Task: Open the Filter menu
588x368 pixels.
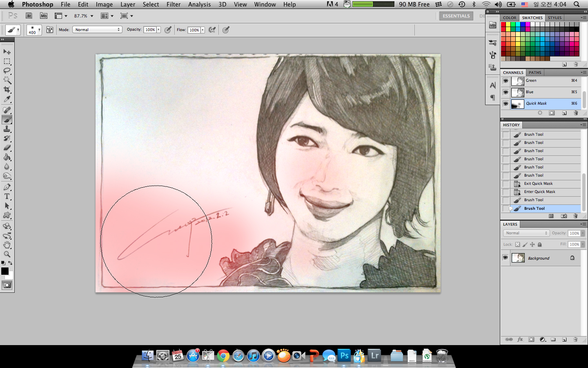Action: click(x=174, y=4)
